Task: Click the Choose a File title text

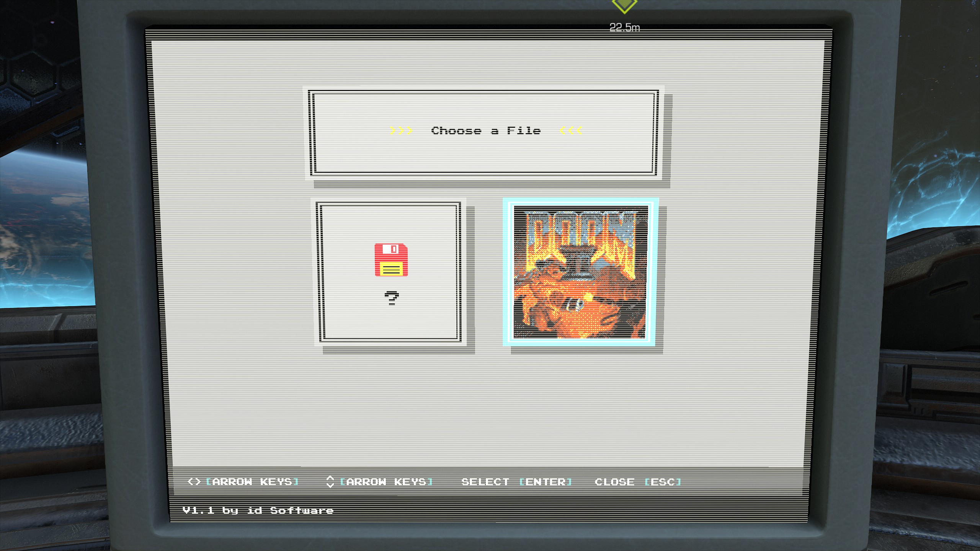Action: pyautogui.click(x=486, y=131)
